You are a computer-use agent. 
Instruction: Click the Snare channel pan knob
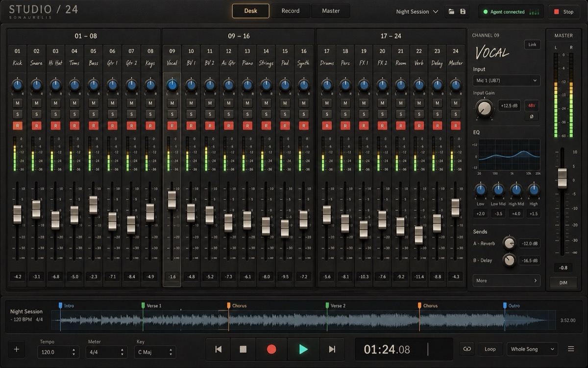(36, 85)
